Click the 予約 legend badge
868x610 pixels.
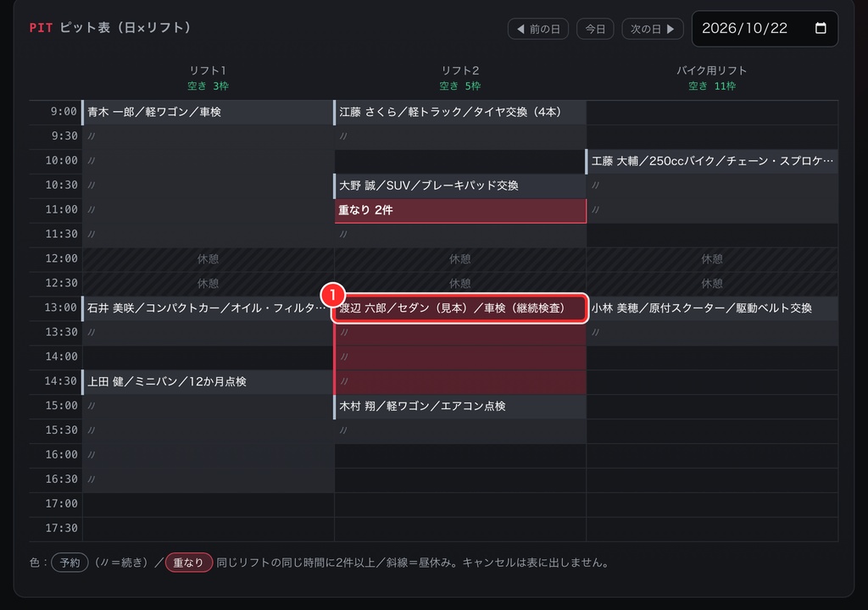coord(70,563)
